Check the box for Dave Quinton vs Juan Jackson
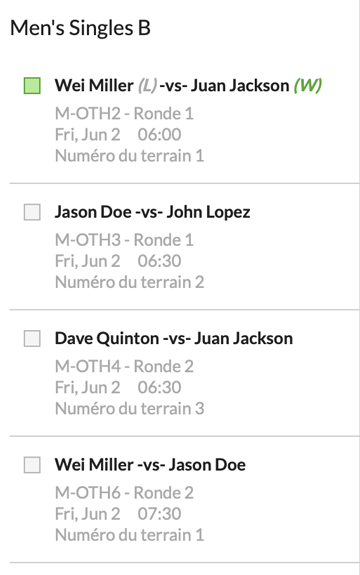360x575 pixels. 32,338
